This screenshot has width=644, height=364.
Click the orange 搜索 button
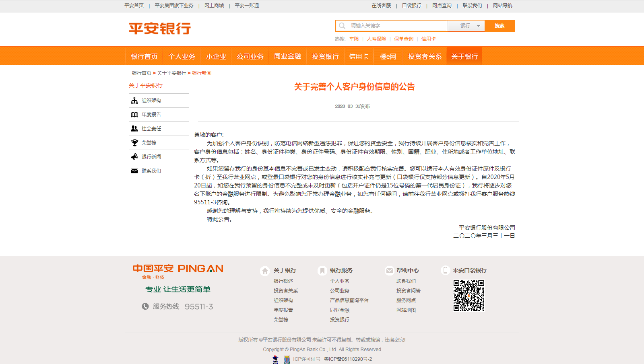[x=500, y=26]
